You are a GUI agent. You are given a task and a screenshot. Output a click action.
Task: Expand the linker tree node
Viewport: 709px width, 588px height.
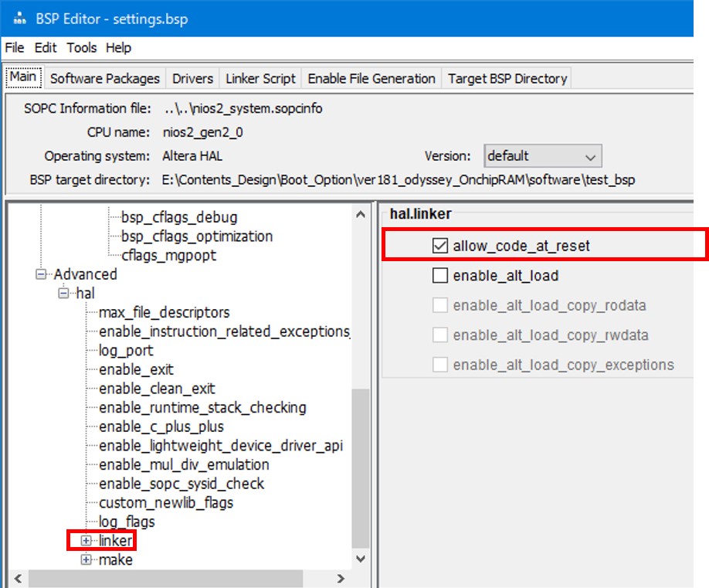(87, 541)
